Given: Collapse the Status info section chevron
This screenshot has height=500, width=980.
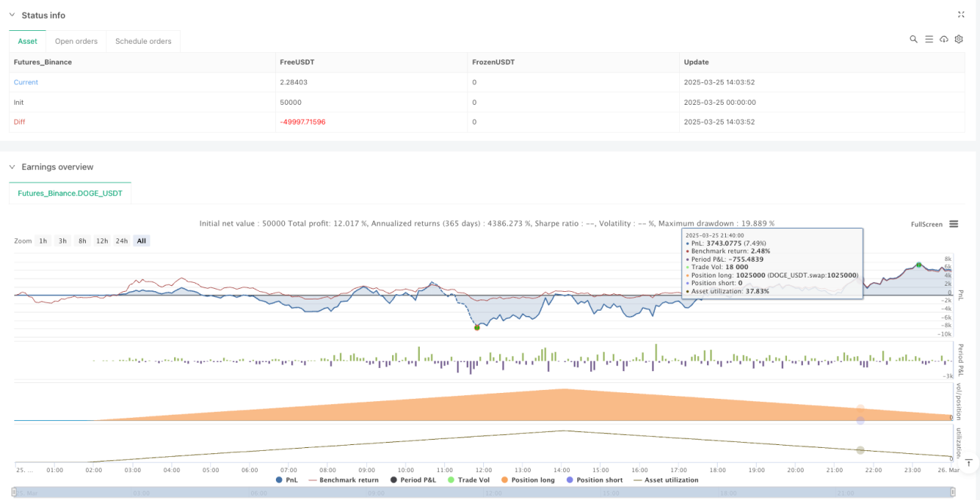Looking at the screenshot, I should click(x=11, y=15).
